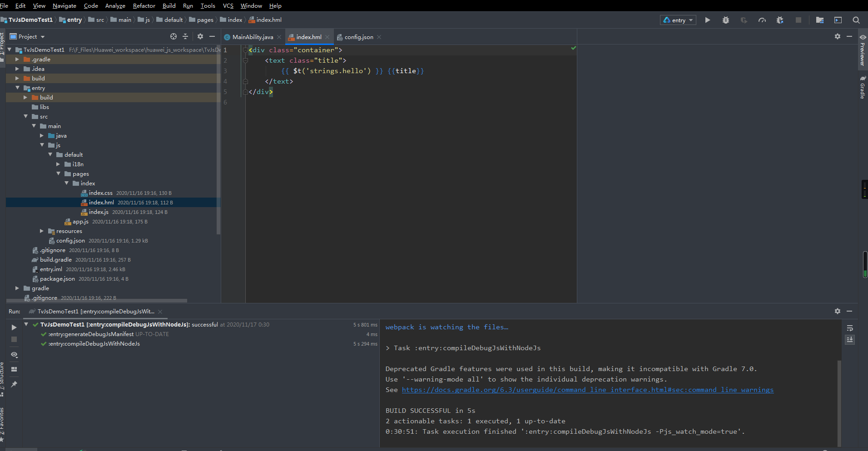Click the console vertical scrollbar

pos(839,403)
